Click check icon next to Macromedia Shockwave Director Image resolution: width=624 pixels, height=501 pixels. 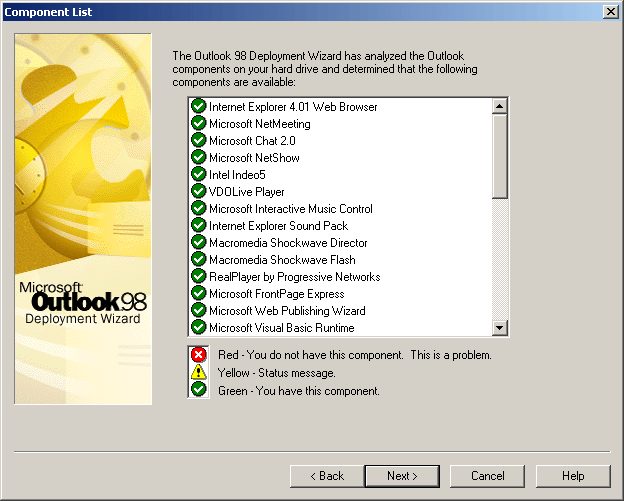coord(198,242)
